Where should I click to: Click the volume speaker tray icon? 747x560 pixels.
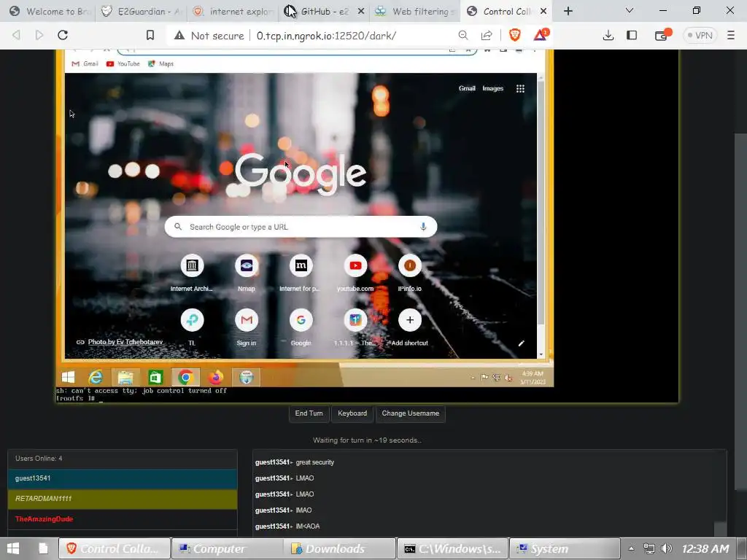667,548
